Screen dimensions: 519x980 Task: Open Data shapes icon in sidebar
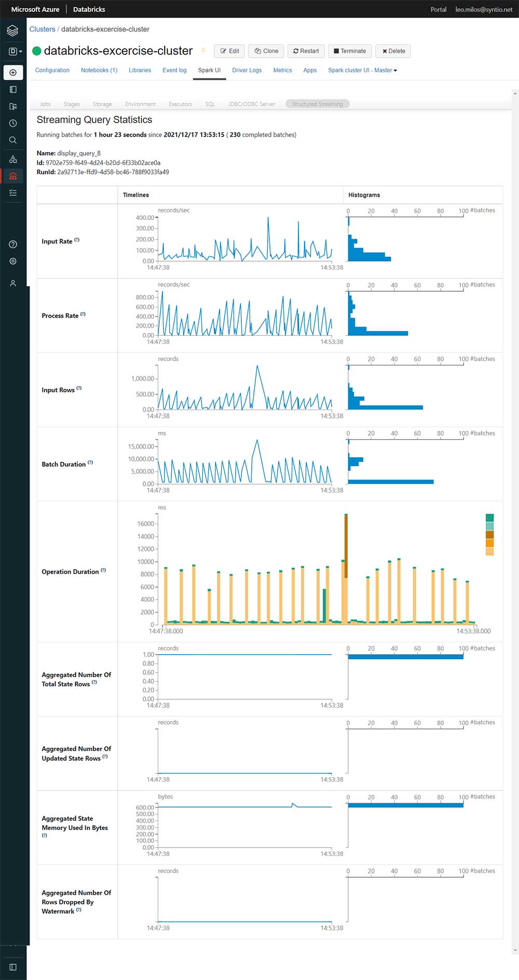coord(13,159)
